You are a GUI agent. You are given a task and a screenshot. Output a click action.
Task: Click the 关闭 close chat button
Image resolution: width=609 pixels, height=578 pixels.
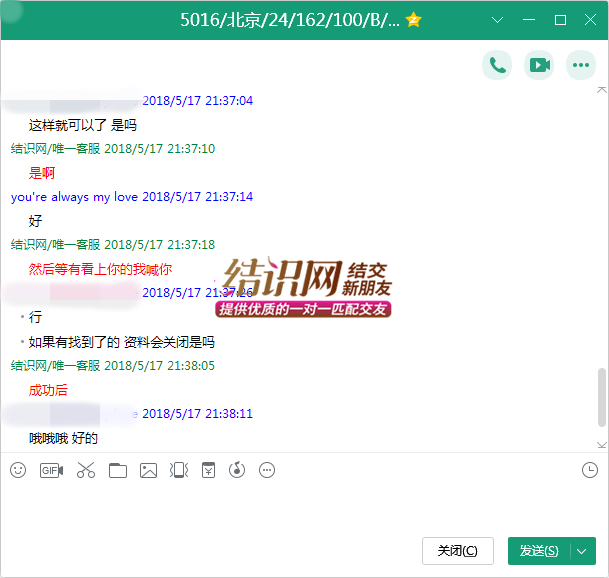tap(458, 551)
